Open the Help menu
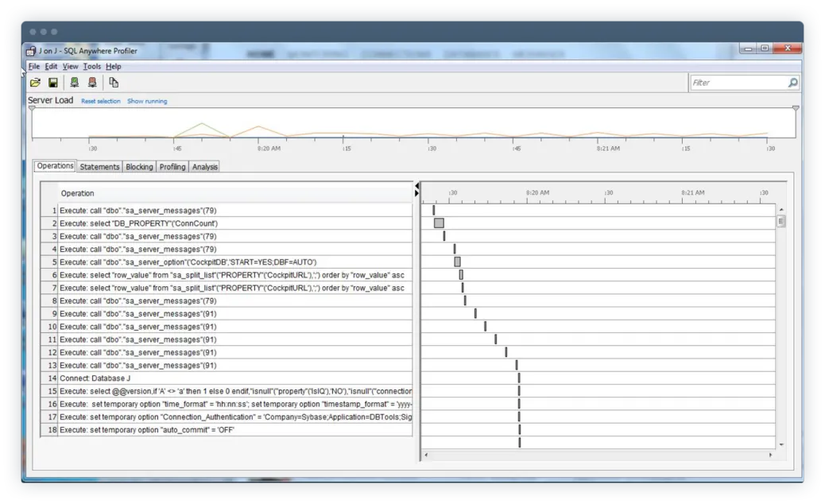 point(113,67)
